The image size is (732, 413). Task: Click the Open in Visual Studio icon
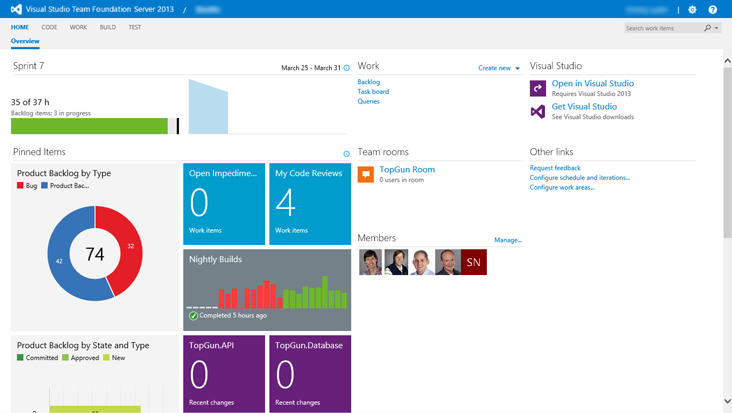coord(538,88)
